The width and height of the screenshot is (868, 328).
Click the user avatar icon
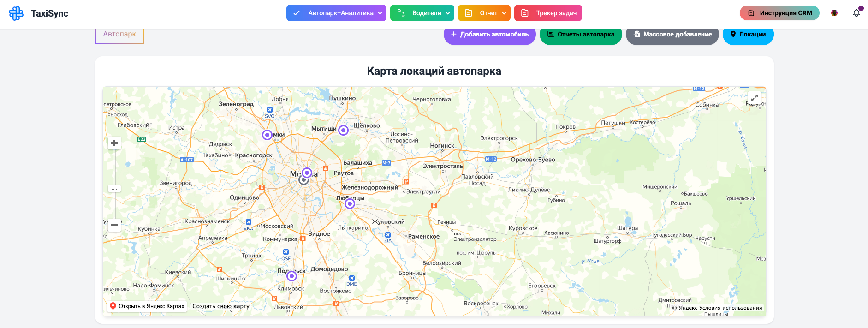tap(834, 13)
